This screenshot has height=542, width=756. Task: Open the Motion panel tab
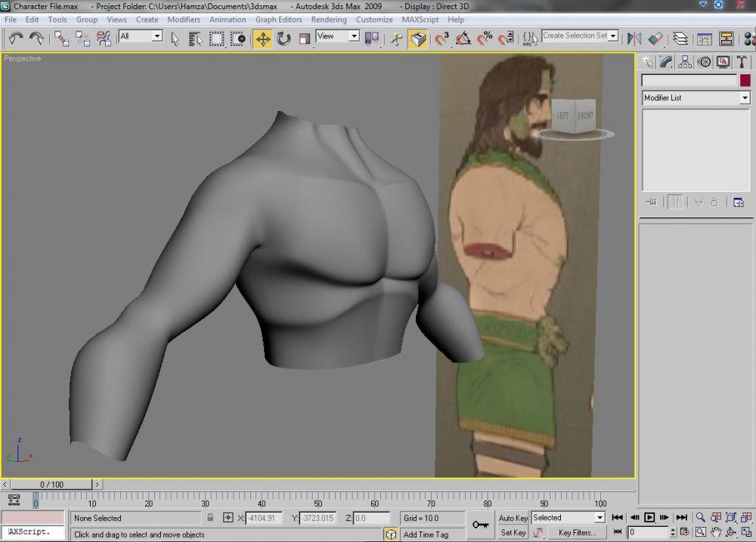pyautogui.click(x=705, y=62)
